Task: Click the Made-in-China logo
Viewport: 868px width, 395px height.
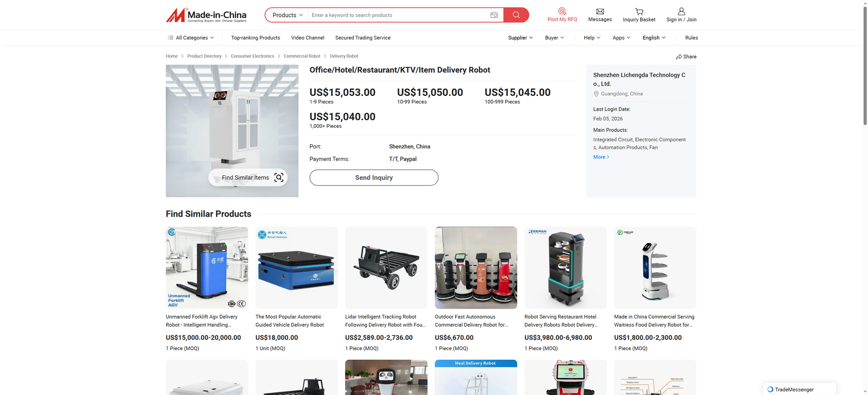Action: (206, 15)
